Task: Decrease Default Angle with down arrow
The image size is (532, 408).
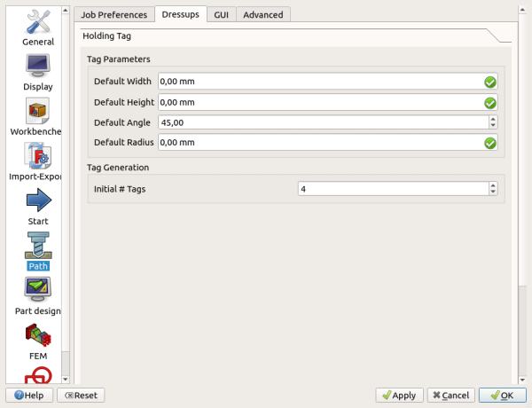Action: point(493,126)
